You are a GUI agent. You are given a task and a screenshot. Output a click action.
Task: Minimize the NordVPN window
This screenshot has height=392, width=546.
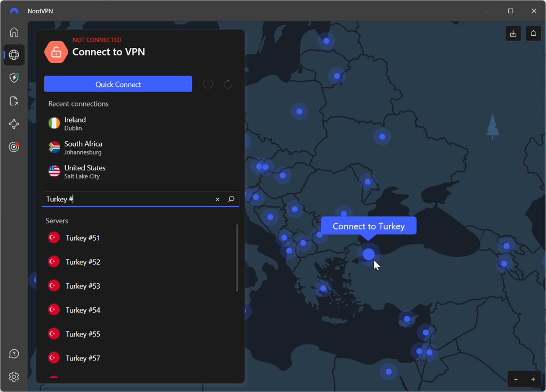pos(487,11)
